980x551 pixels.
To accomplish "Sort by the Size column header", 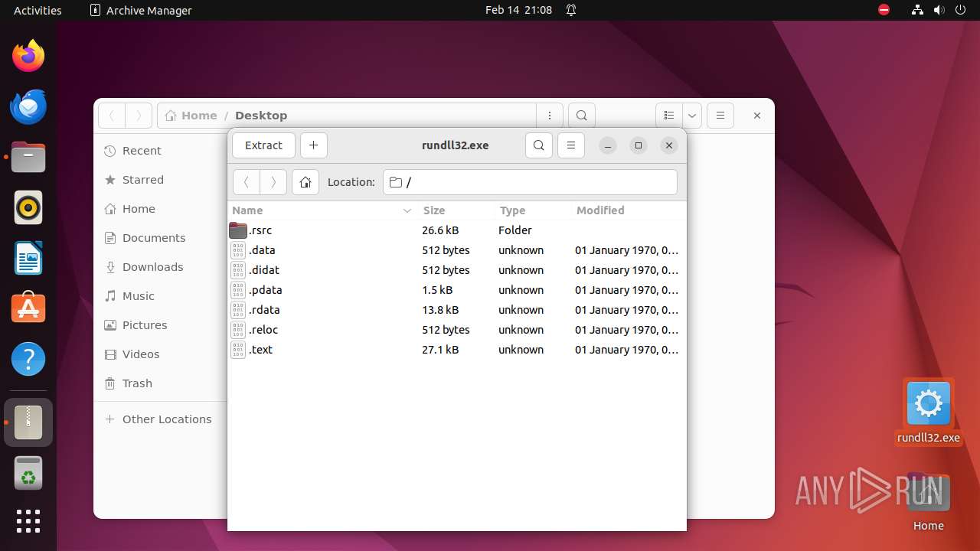I will (x=456, y=210).
